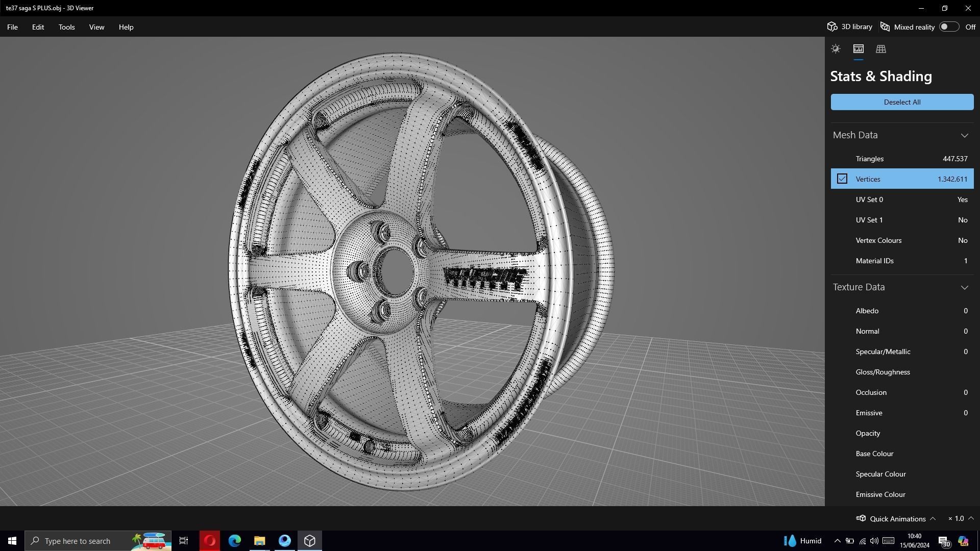The width and height of the screenshot is (980, 551).
Task: Open Microsoft Edge from the taskbar
Action: click(x=234, y=541)
